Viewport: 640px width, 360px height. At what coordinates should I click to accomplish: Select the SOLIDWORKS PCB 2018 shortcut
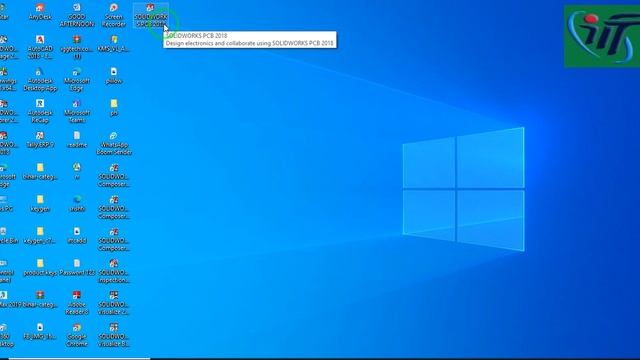click(151, 16)
